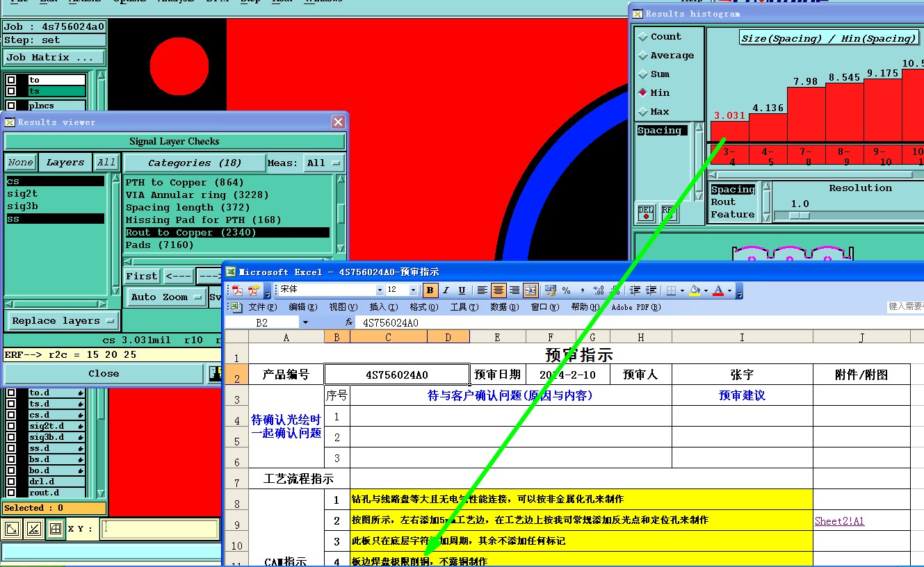Center-align cell text in Excel
924x567 pixels.
click(499, 290)
